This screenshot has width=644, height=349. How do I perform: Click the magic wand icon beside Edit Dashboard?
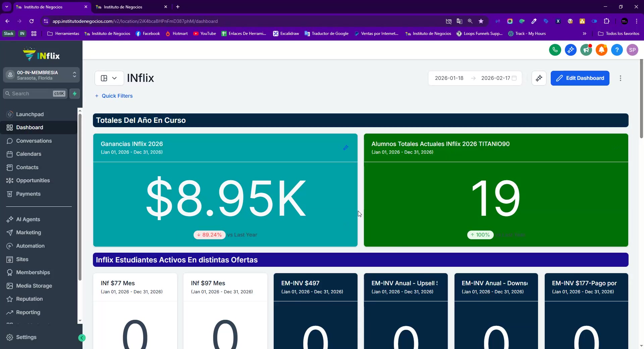[x=539, y=78]
